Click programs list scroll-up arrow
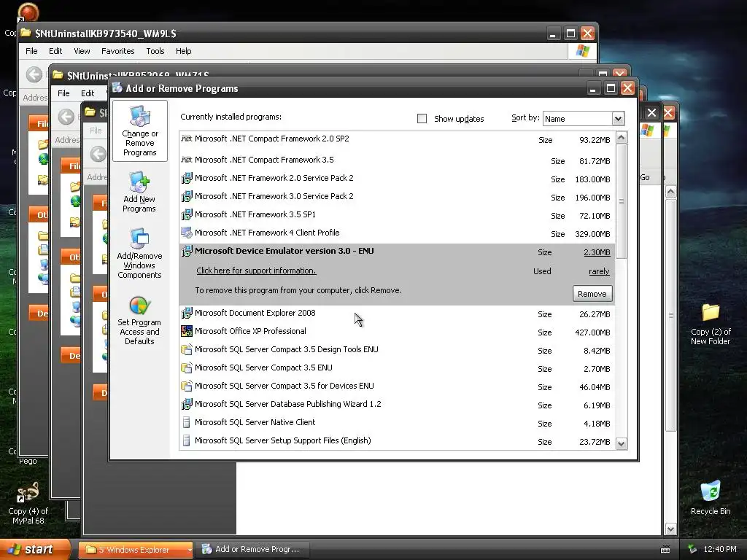Screen dimensions: 747x560 (622, 138)
